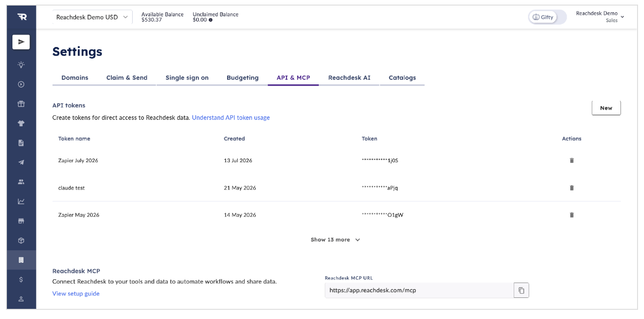Click the Available Balance $530.37 text
The width and height of the screenshot is (644, 319).
(162, 17)
